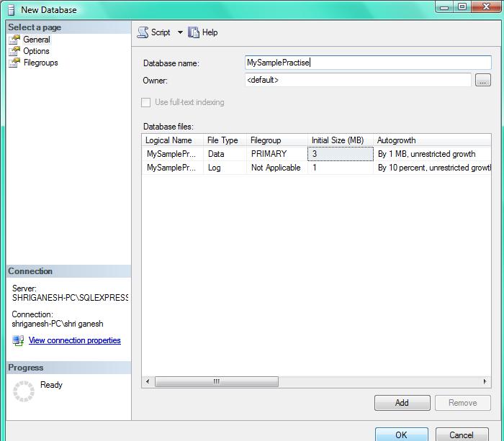
Task: Click the Script label in toolbar
Action: pyautogui.click(x=161, y=32)
